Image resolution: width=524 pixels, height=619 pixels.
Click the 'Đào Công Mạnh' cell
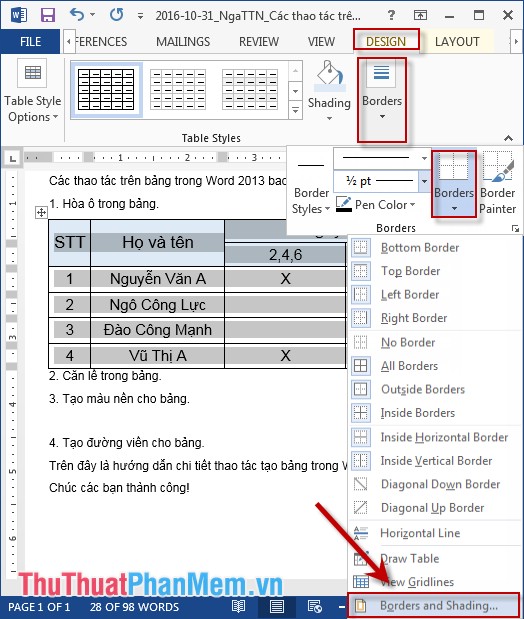[158, 330]
